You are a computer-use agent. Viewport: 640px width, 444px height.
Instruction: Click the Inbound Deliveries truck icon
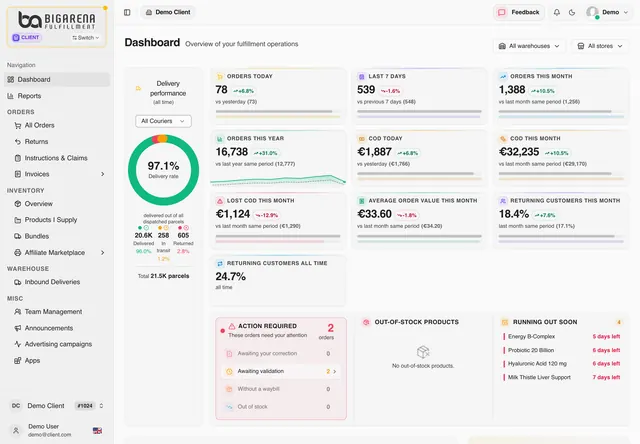(x=18, y=282)
